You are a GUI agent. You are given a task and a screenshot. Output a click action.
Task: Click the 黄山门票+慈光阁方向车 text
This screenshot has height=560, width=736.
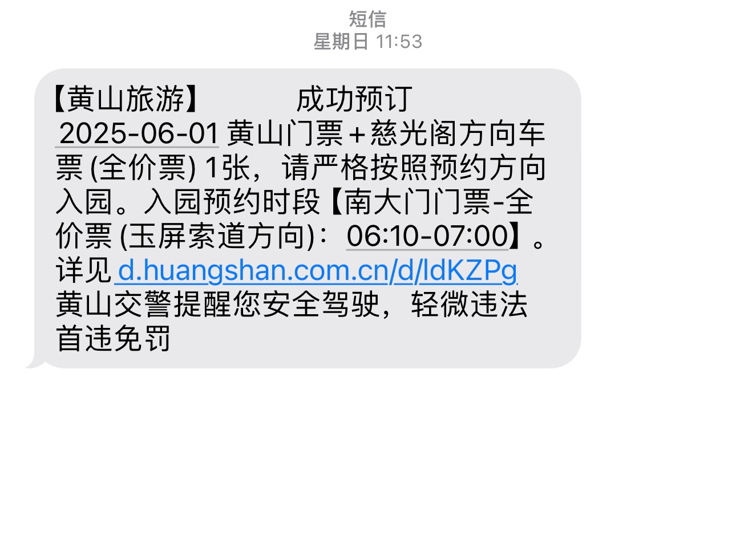tap(386, 133)
